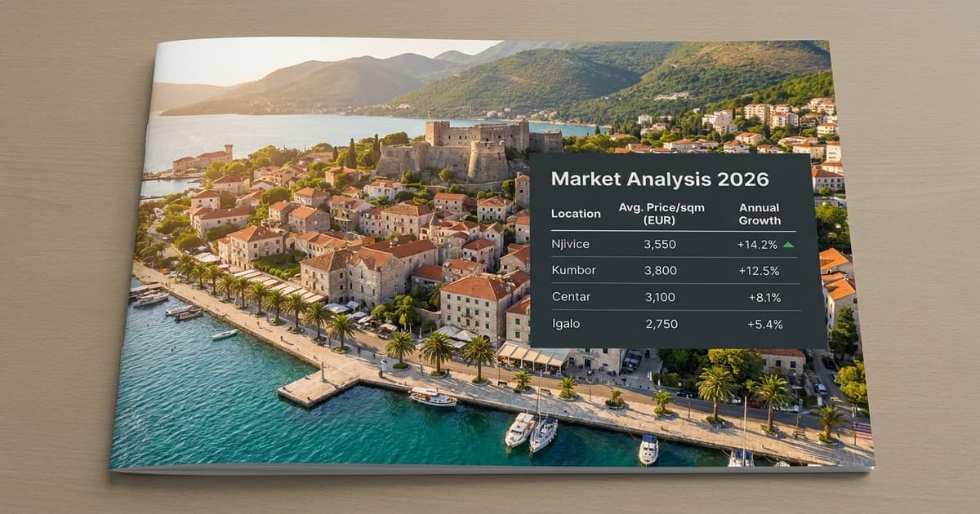
Task: Click the 'Annual Growth' column header
Action: click(x=759, y=214)
